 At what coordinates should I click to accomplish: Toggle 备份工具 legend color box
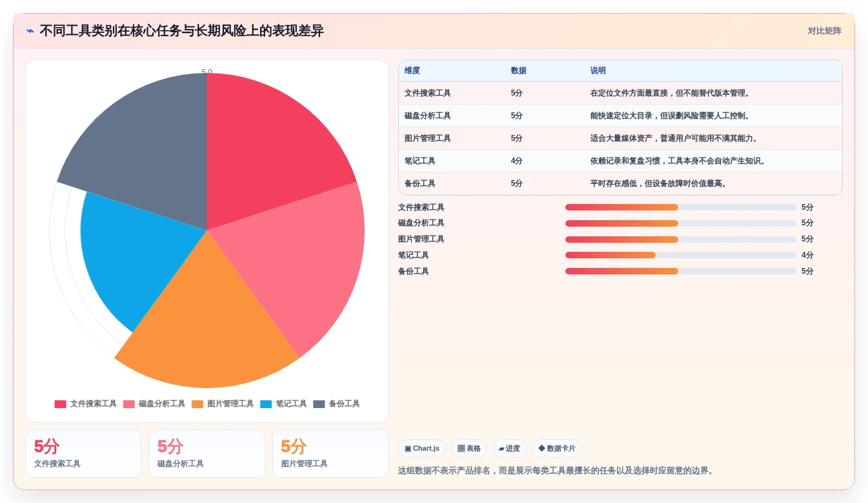click(x=319, y=404)
